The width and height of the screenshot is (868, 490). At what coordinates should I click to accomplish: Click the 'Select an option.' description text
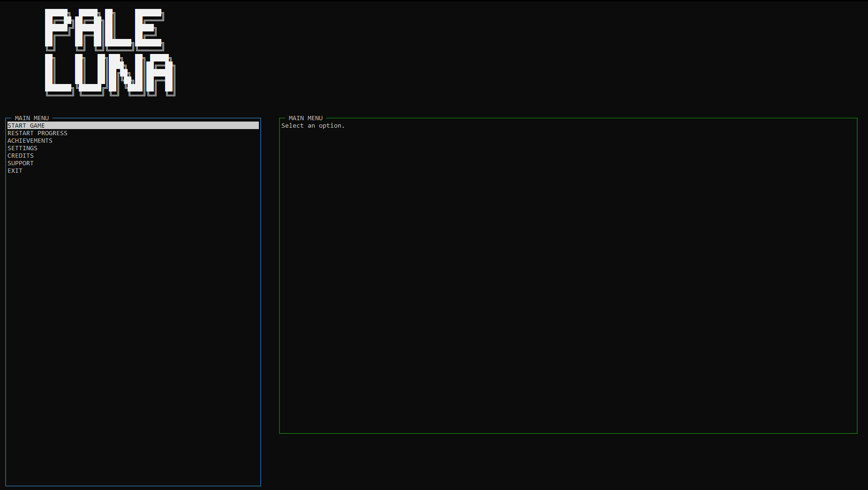pos(313,126)
